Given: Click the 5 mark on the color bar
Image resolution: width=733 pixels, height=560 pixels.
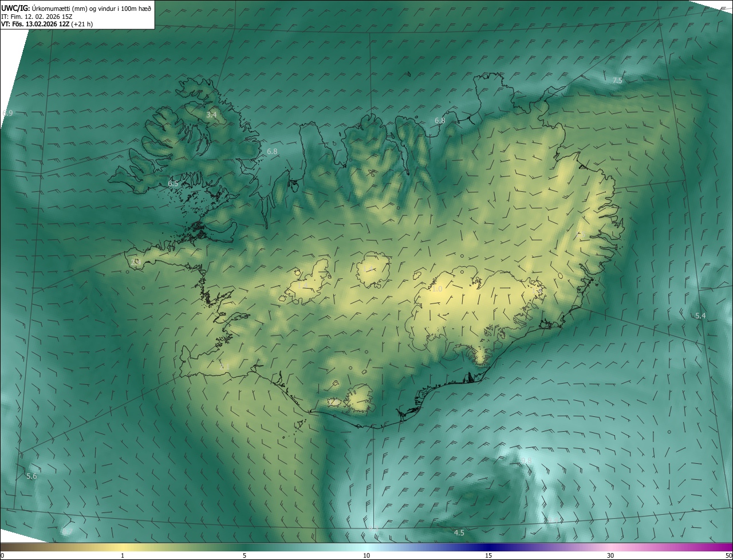Looking at the screenshot, I should click(245, 555).
